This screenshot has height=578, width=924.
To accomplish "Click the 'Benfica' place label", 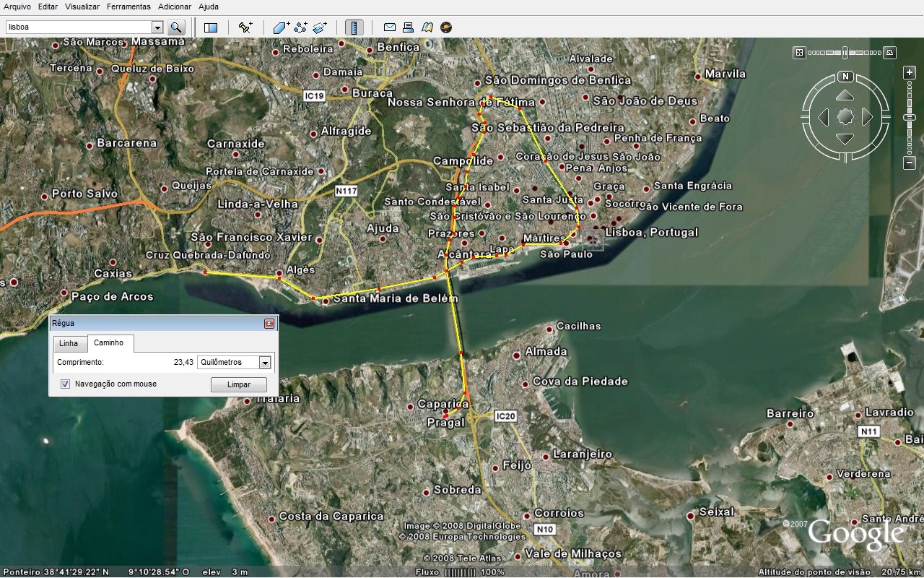I will coord(398,48).
